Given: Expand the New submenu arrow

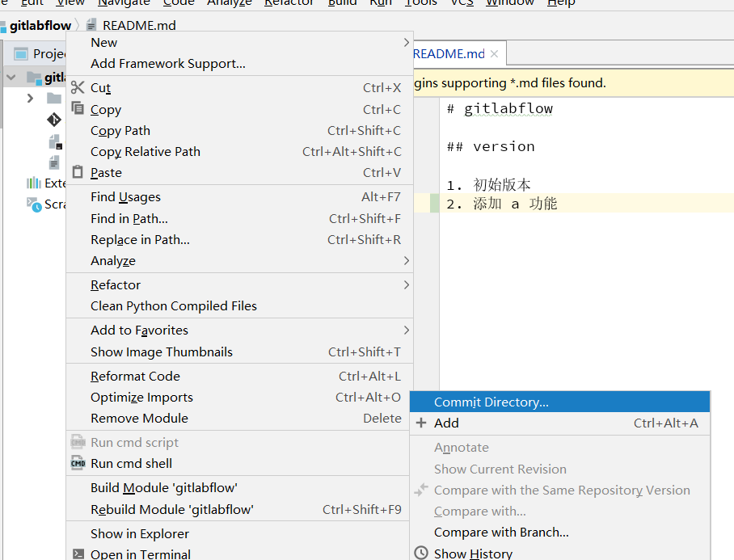Looking at the screenshot, I should pyautogui.click(x=406, y=42).
